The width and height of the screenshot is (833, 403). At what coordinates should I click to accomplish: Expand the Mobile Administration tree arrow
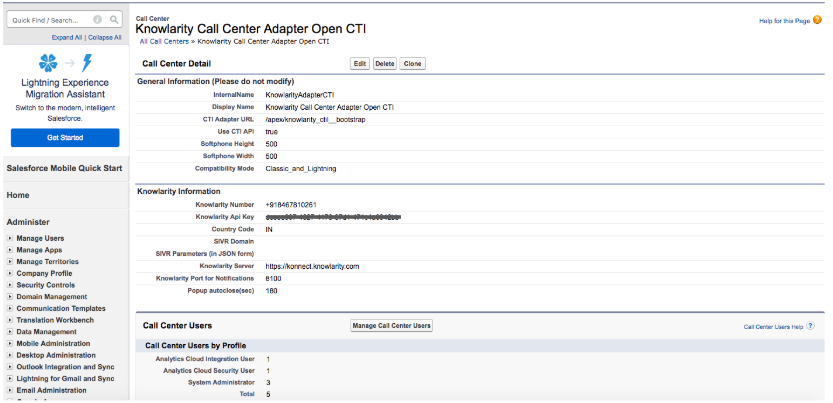(x=10, y=344)
